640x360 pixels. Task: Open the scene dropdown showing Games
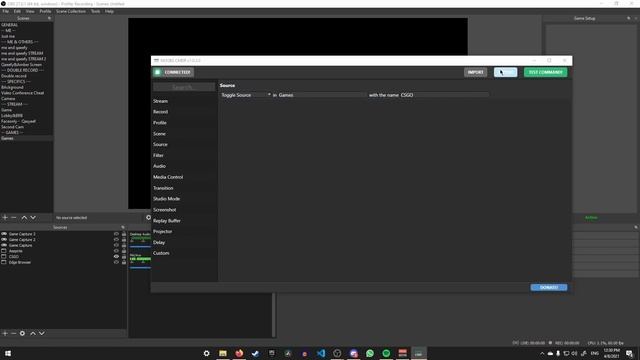(322, 95)
